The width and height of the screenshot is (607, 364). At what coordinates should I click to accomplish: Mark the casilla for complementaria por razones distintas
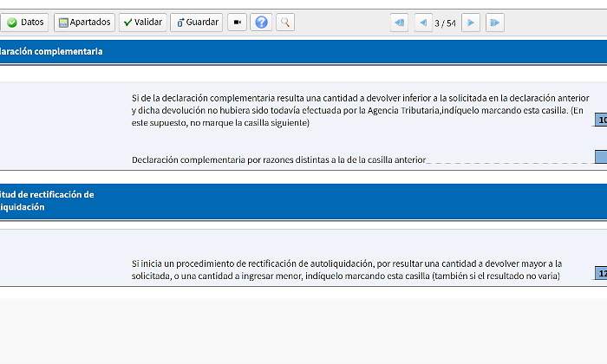601,157
